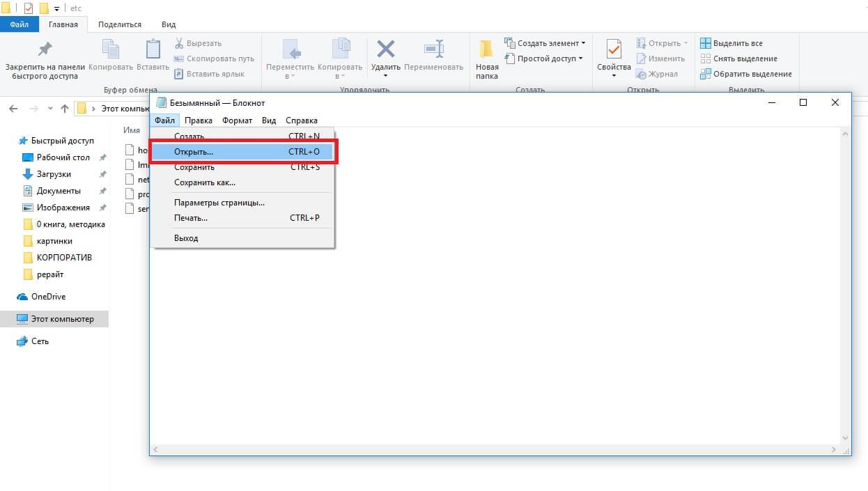Click the Notepad vertical scrollbar up arrow
The height and width of the screenshot is (491, 868).
click(x=846, y=134)
